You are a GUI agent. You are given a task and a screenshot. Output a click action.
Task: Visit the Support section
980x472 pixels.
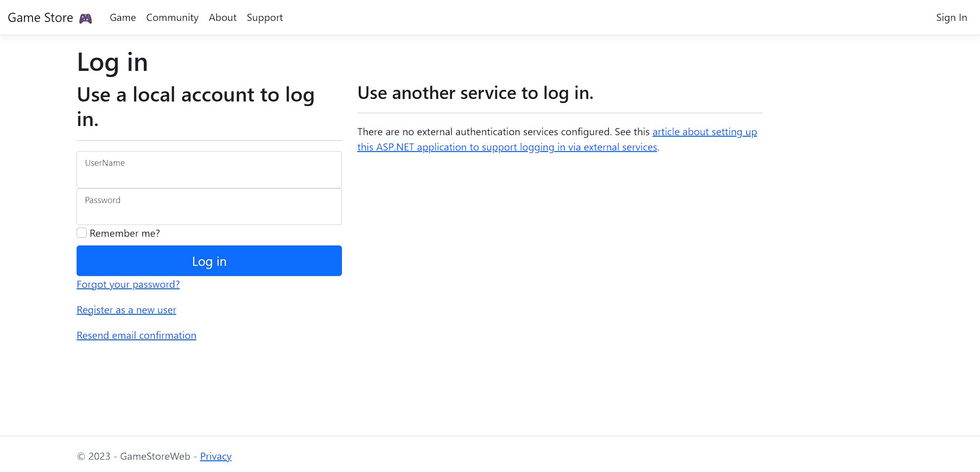point(264,17)
